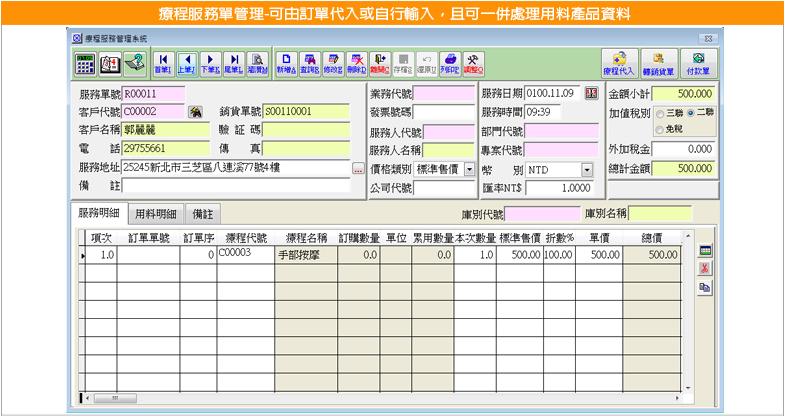Expand the 價格類別 dropdown
The image size is (786, 419).
[469, 170]
